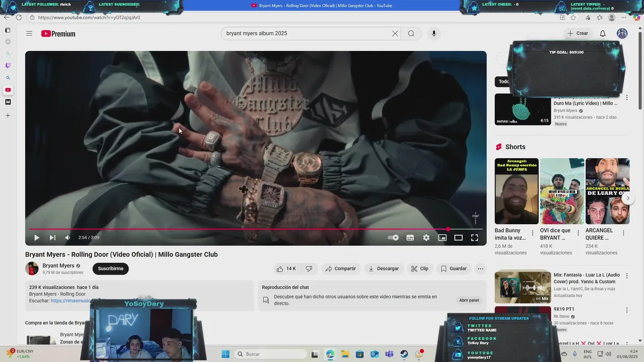The image size is (644, 362).
Task: Open Steam from the taskbar
Action: click(x=404, y=354)
